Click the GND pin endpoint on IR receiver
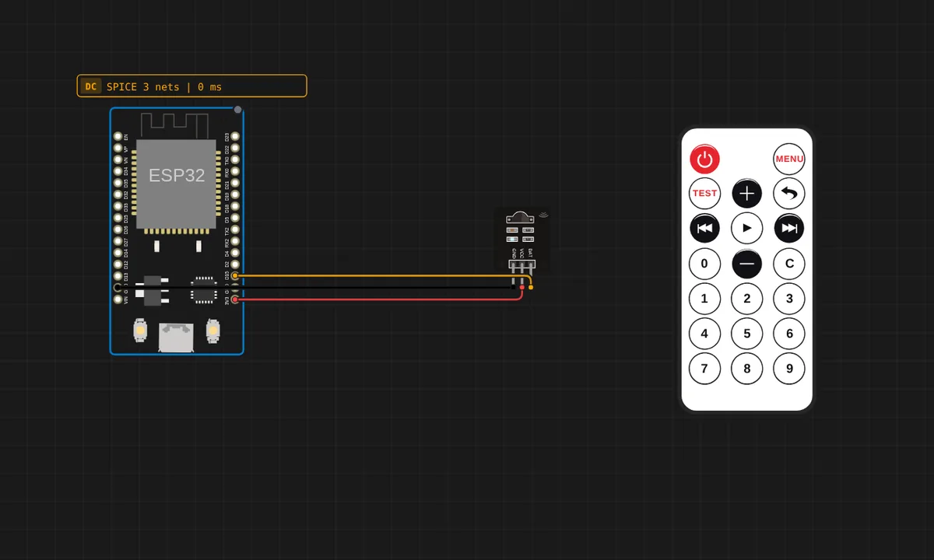This screenshot has width=934, height=560. pyautogui.click(x=513, y=287)
